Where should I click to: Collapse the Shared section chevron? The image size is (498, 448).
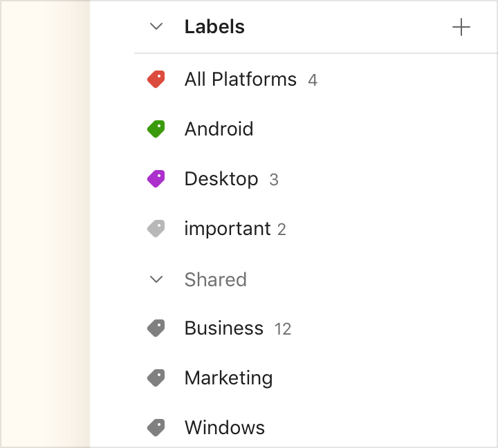pyautogui.click(x=156, y=279)
